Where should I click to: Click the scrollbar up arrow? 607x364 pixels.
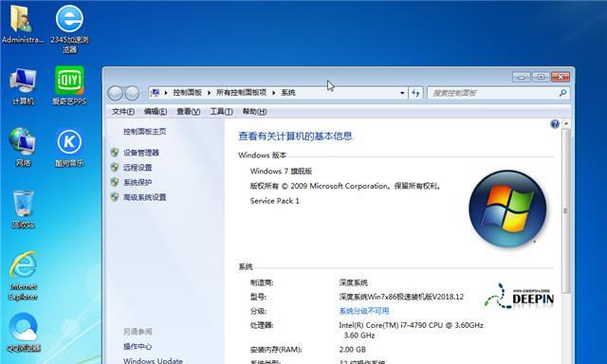click(566, 124)
